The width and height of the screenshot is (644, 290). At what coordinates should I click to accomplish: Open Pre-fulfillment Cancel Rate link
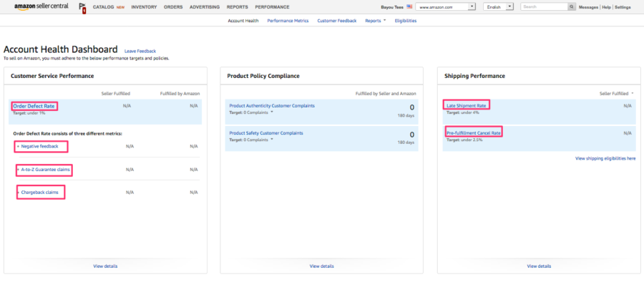pos(474,133)
